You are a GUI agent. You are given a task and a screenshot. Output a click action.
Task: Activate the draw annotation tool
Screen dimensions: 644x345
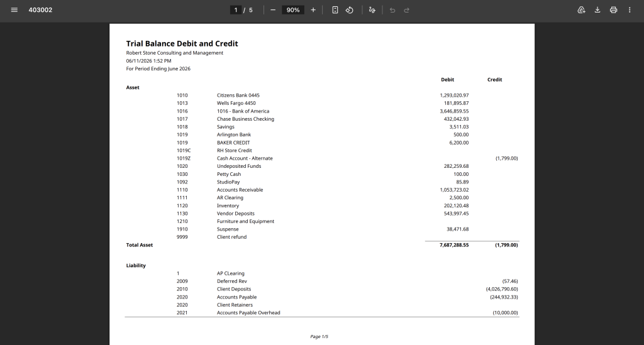372,10
